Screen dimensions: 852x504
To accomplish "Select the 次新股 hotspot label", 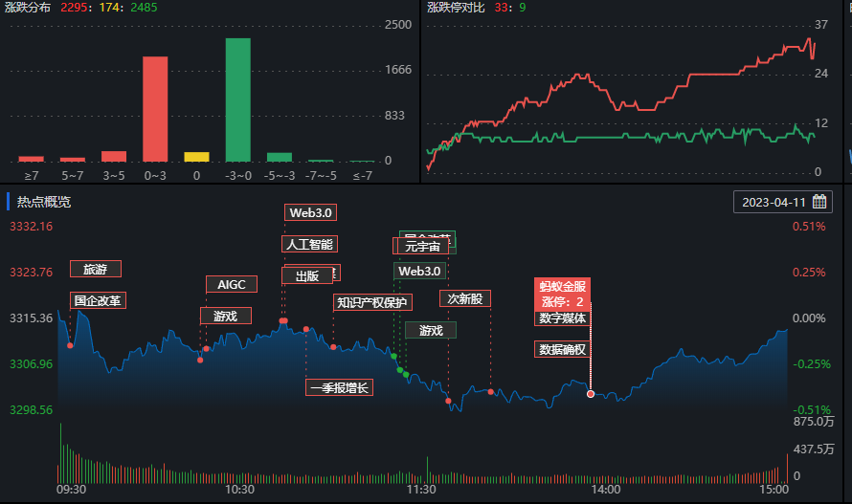I will tap(464, 298).
